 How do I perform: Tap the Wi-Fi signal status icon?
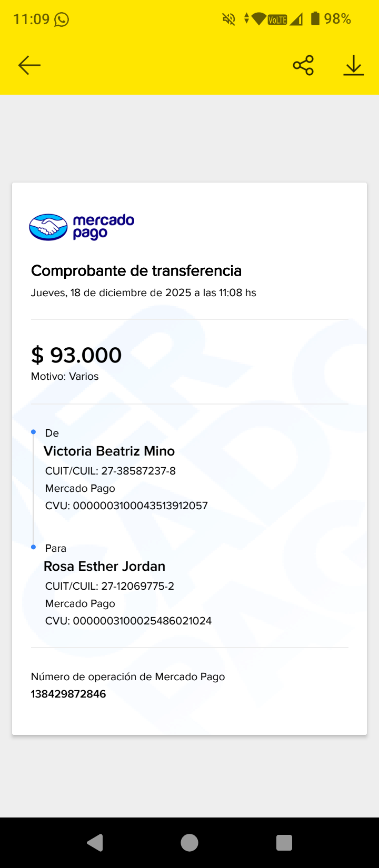(258, 19)
